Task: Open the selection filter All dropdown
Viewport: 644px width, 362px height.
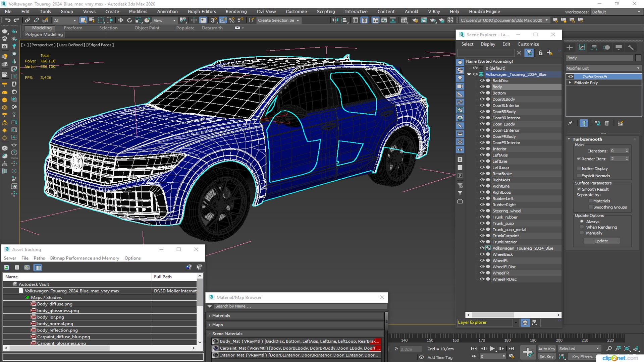Action: (65, 20)
